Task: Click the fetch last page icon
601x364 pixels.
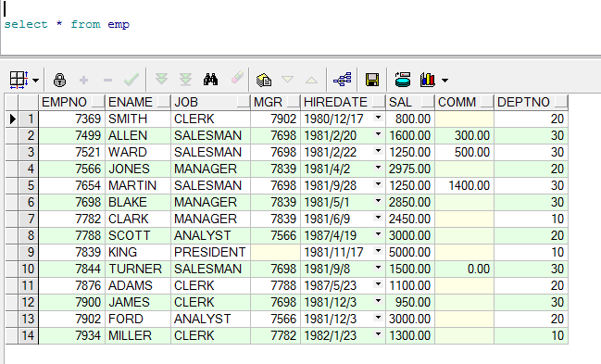Action: 185,80
